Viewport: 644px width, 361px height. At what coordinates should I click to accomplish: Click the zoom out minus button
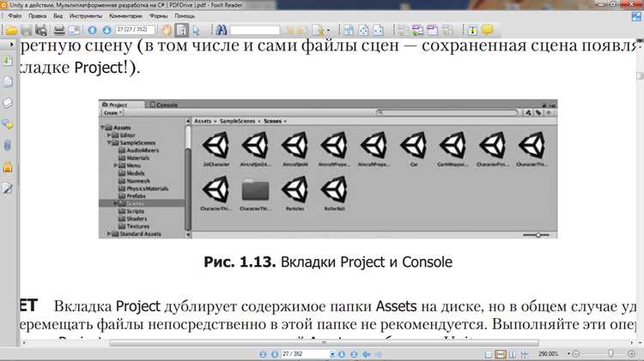pyautogui.click(x=576, y=353)
